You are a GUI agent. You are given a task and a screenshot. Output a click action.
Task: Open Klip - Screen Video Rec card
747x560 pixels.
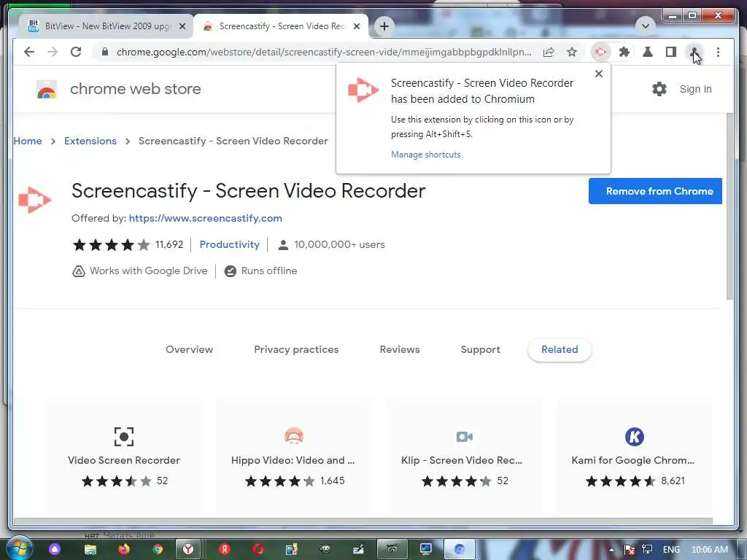[x=465, y=456]
